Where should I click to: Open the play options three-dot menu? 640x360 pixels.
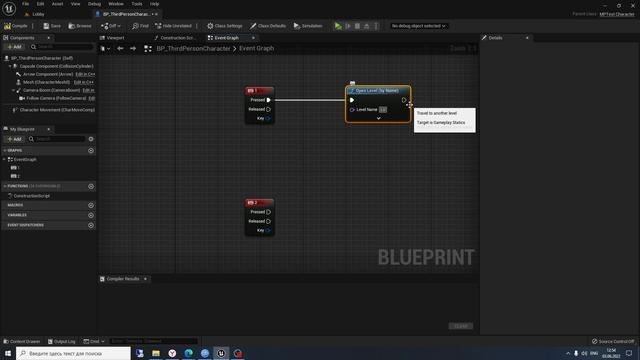pyautogui.click(x=376, y=26)
